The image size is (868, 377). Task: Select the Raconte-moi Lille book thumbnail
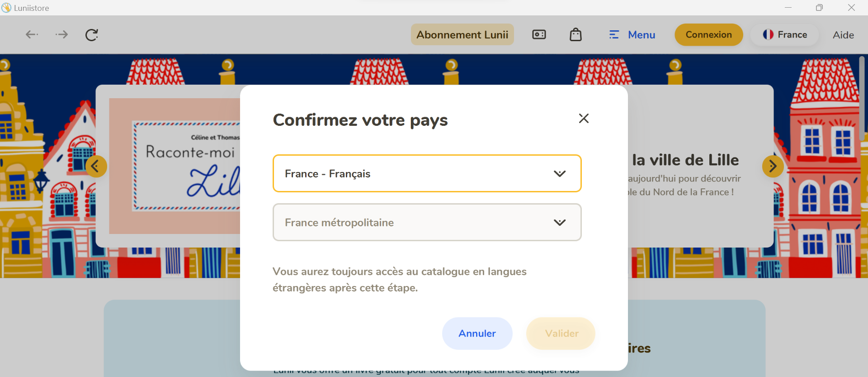pos(175,166)
